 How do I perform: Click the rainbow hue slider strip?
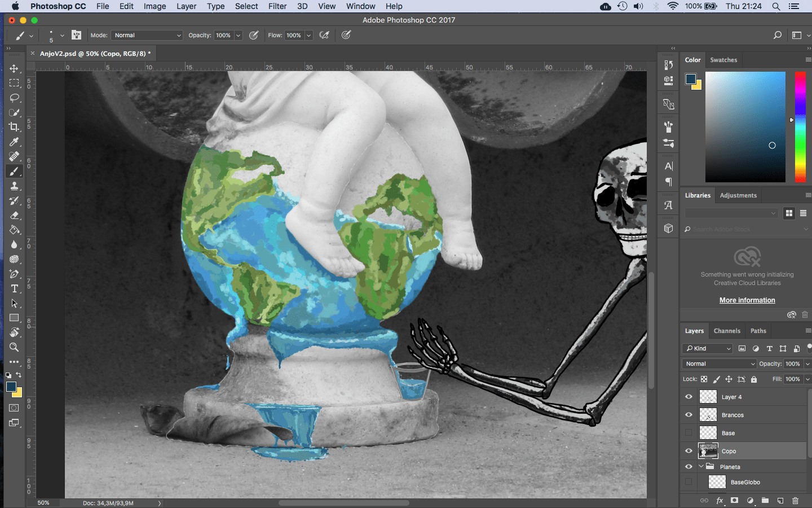pos(800,127)
